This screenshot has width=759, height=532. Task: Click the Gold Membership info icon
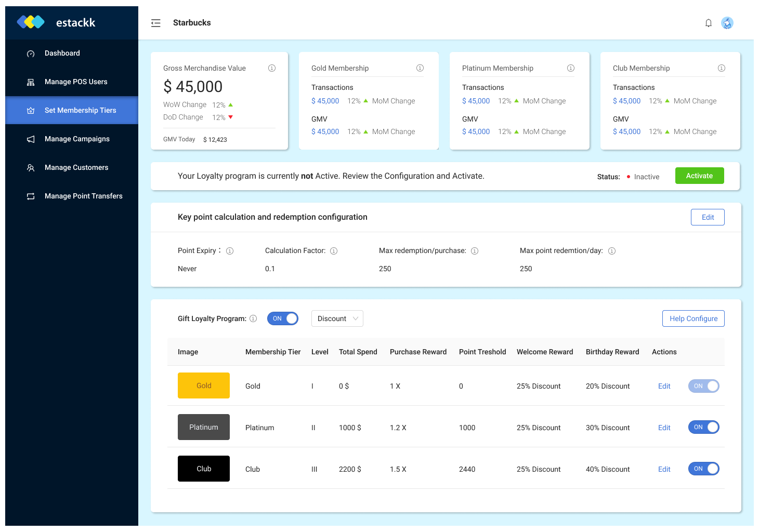tap(420, 68)
